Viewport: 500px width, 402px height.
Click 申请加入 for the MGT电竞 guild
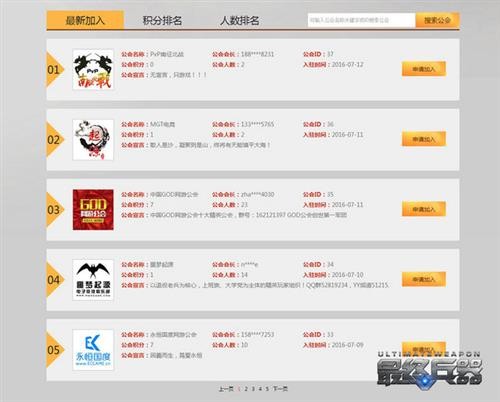[x=424, y=139]
